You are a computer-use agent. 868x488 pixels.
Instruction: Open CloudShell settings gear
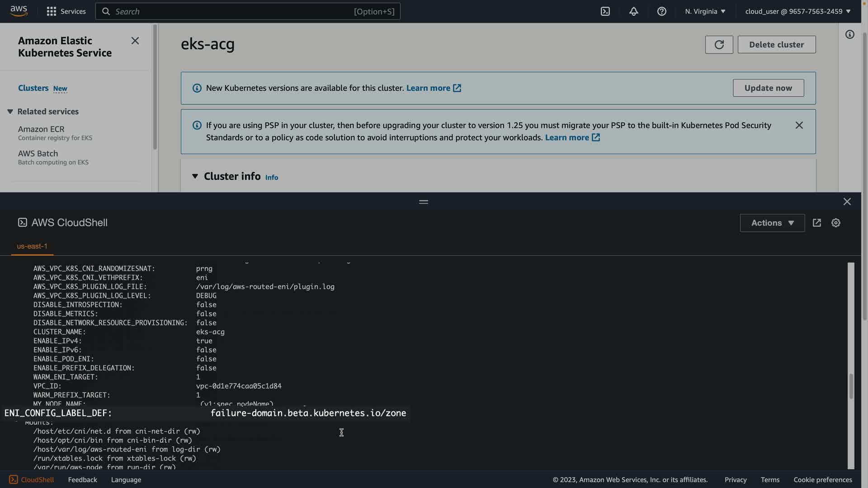835,223
